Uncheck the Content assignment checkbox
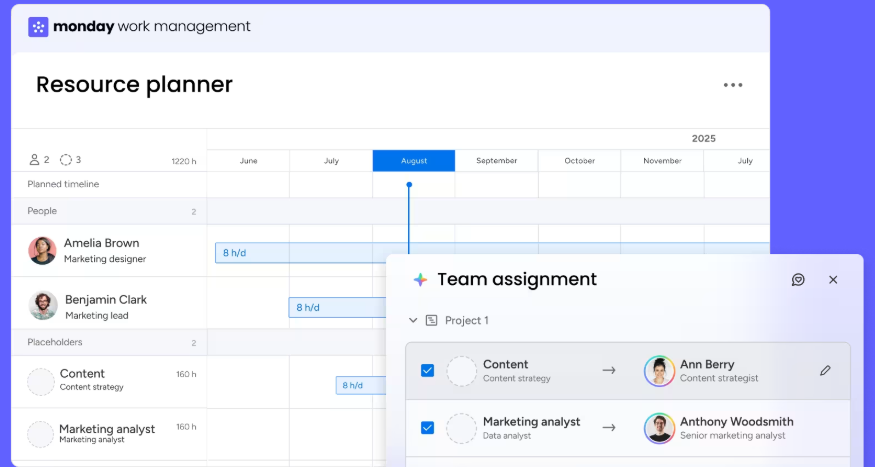 (x=427, y=371)
